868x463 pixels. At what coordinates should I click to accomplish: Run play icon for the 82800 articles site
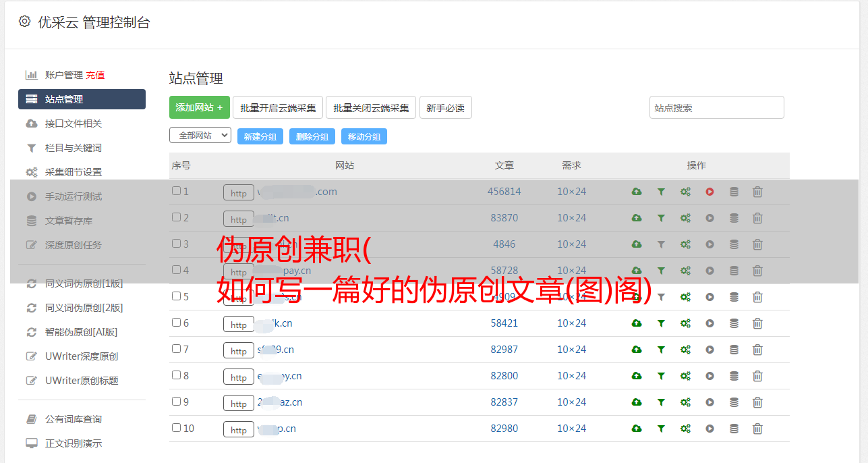tap(710, 376)
